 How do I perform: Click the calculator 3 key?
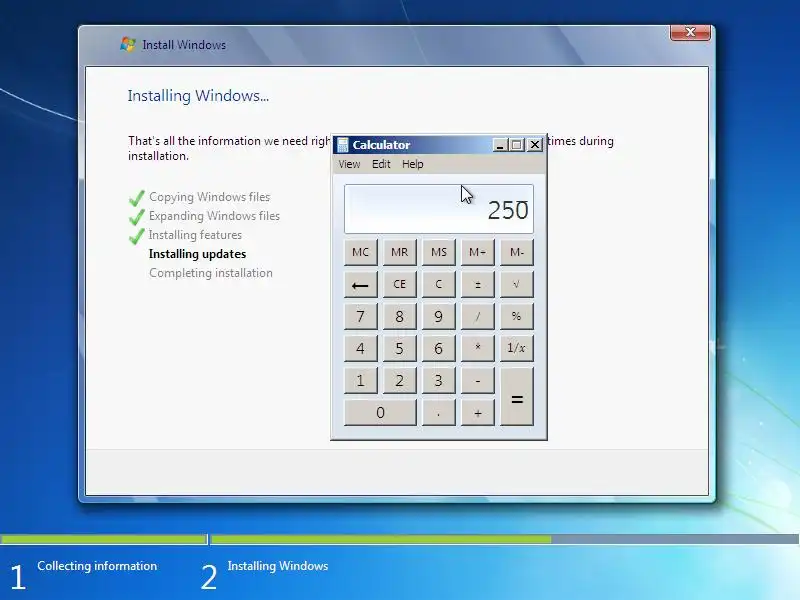439,381
